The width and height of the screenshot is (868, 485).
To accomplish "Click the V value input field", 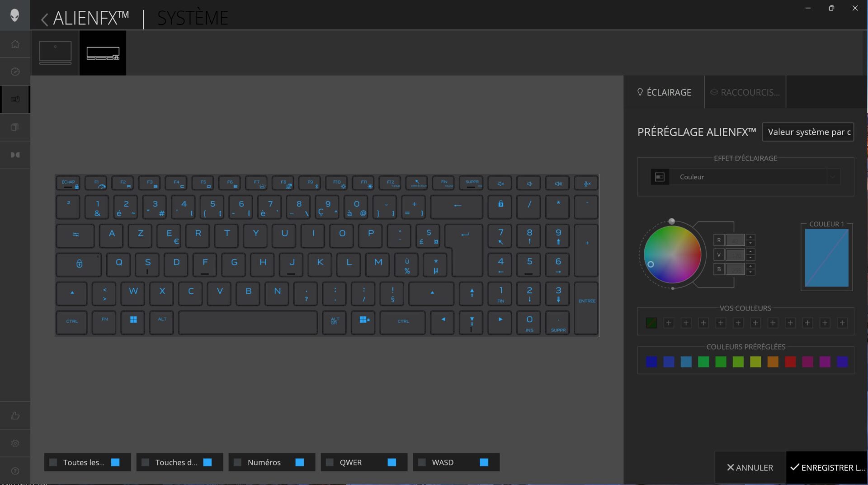I will pyautogui.click(x=735, y=255).
